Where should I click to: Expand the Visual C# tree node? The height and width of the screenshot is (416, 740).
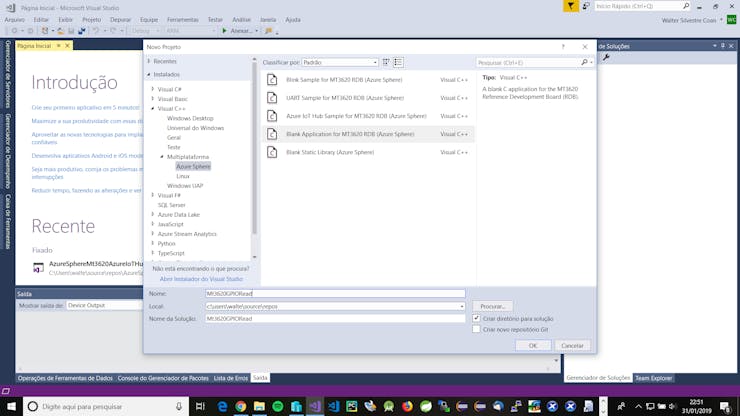(152, 89)
